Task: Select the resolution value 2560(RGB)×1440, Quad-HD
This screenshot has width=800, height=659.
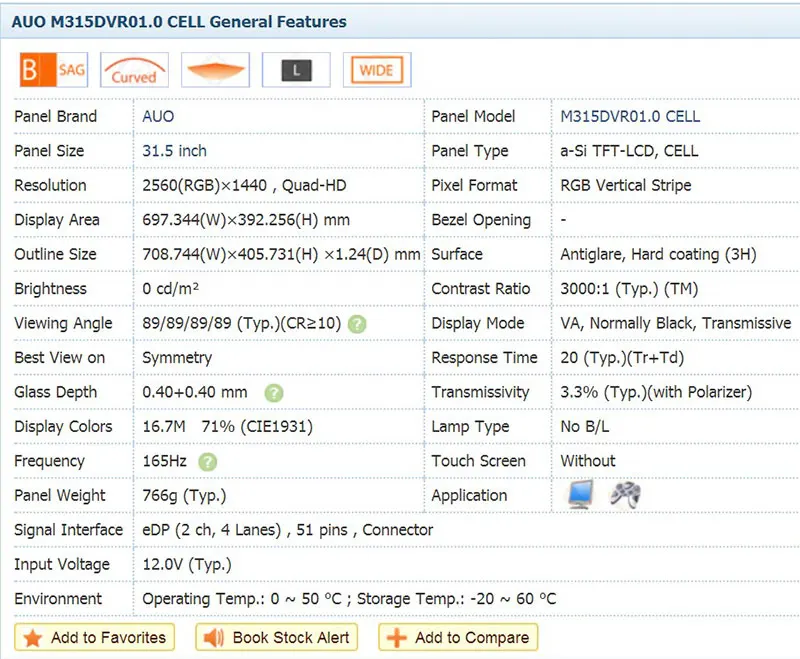Action: 244,185
